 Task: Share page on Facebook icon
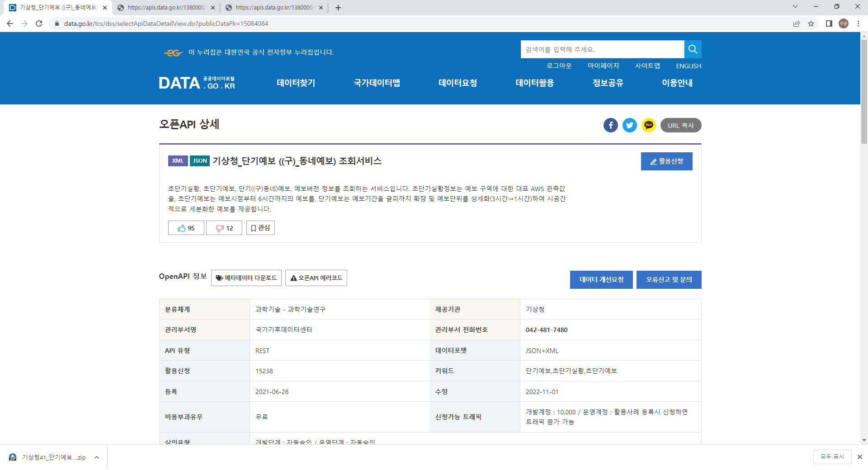pyautogui.click(x=611, y=125)
